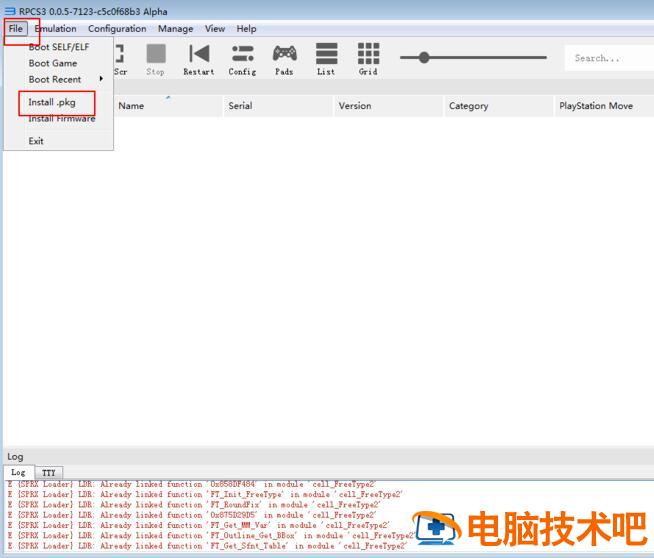Open the Manage menu

176,29
